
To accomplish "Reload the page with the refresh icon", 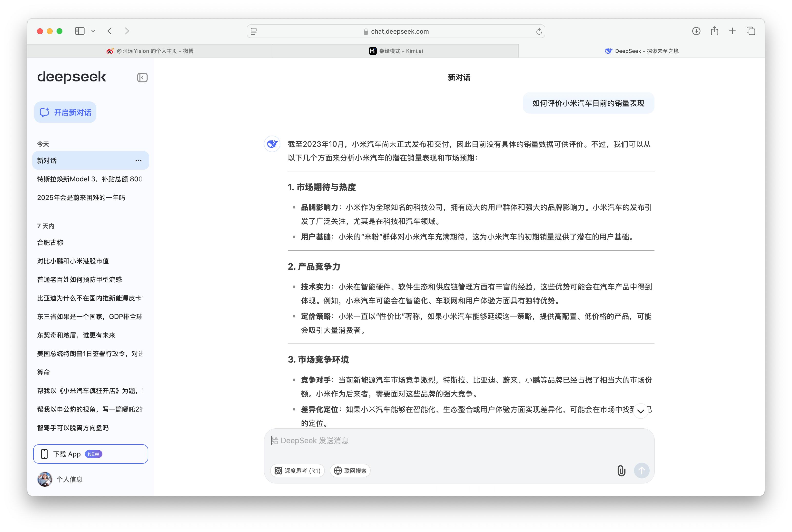I will [539, 31].
